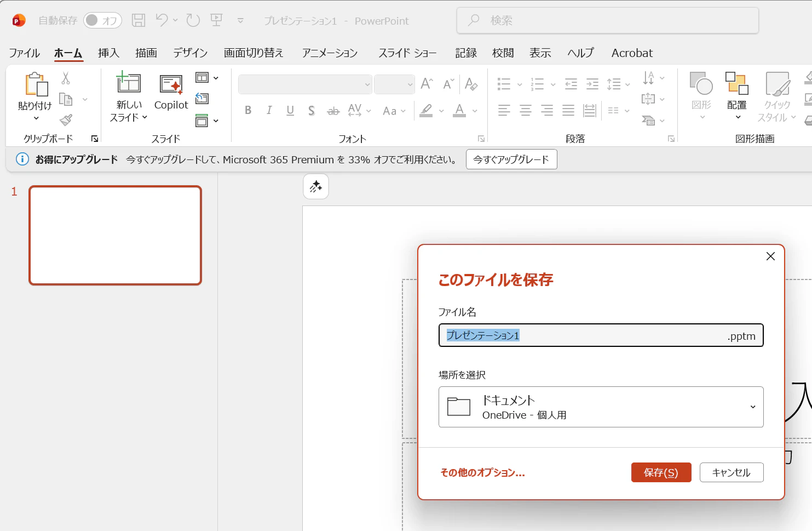Viewport: 812px width, 531px height.
Task: Toggle Strikethrough formatting
Action: [x=333, y=111]
